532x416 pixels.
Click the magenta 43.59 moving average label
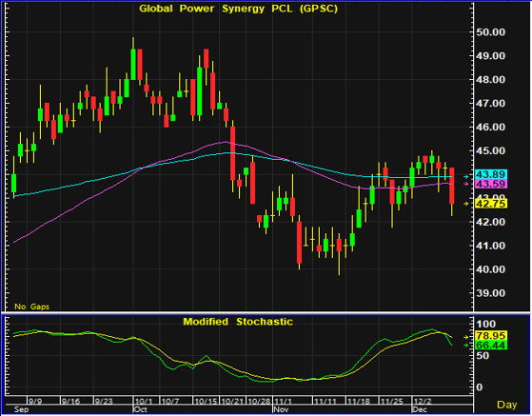click(491, 185)
